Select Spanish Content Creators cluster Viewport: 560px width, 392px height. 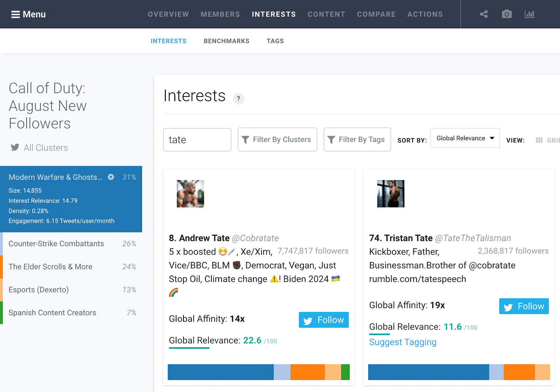[x=71, y=313]
